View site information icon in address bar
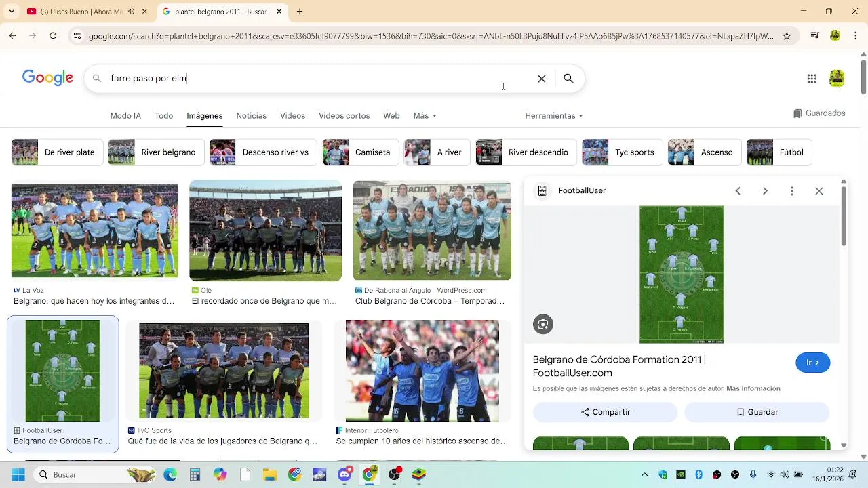Viewport: 868px width, 488px height. [77, 36]
